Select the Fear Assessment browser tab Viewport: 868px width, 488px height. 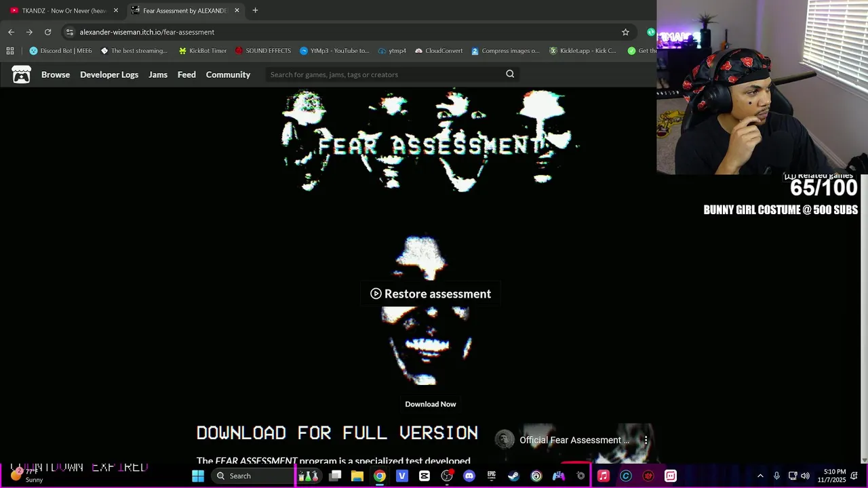pos(185,10)
